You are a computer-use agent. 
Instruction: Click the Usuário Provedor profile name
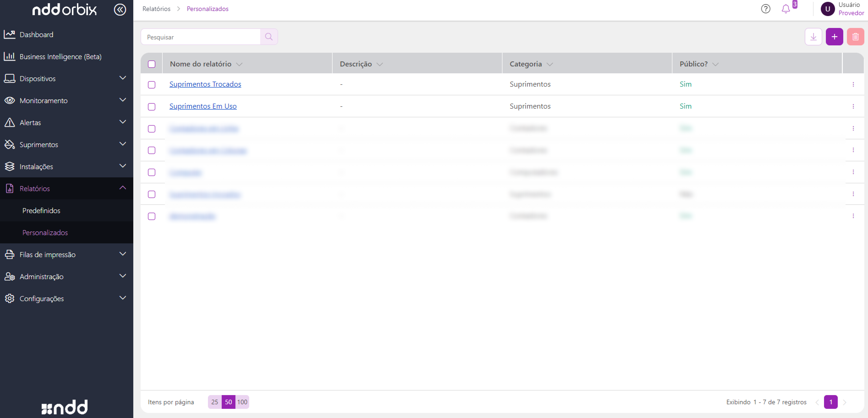coord(851,9)
